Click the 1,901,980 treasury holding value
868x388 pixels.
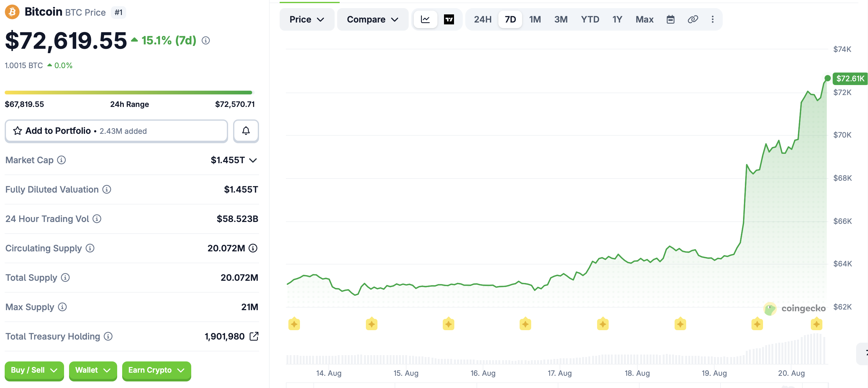pyautogui.click(x=224, y=336)
